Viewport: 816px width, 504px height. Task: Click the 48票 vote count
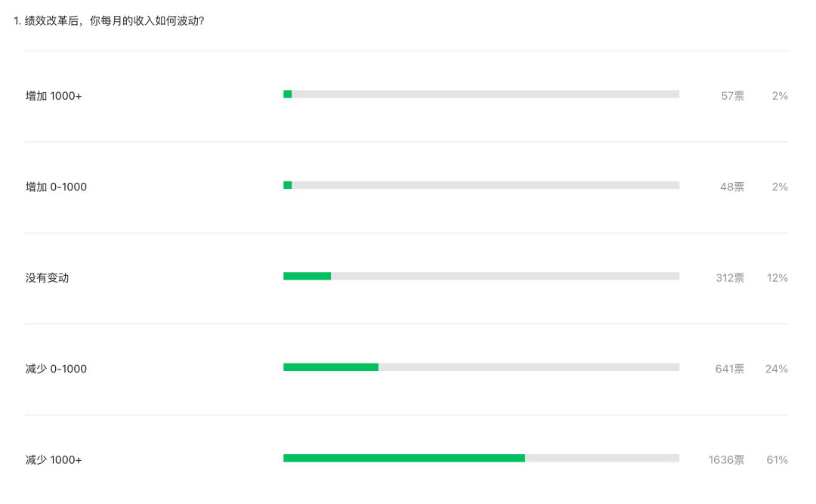point(731,187)
